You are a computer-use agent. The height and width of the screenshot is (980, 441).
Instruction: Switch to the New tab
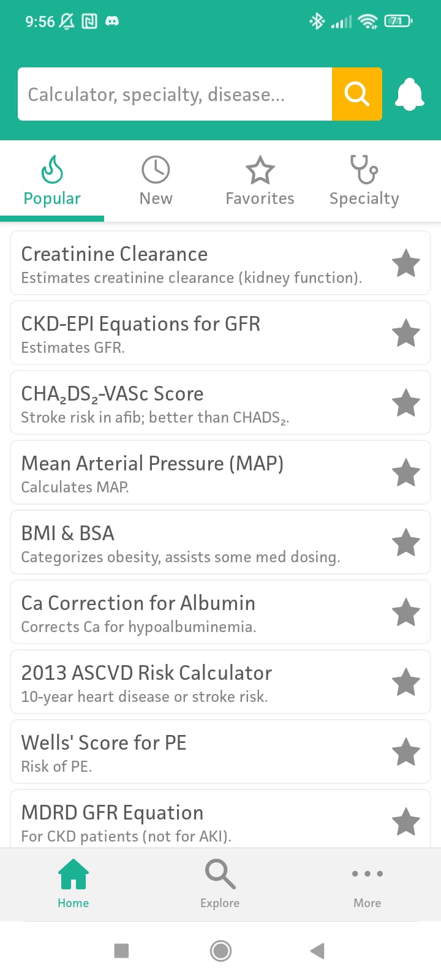156,181
